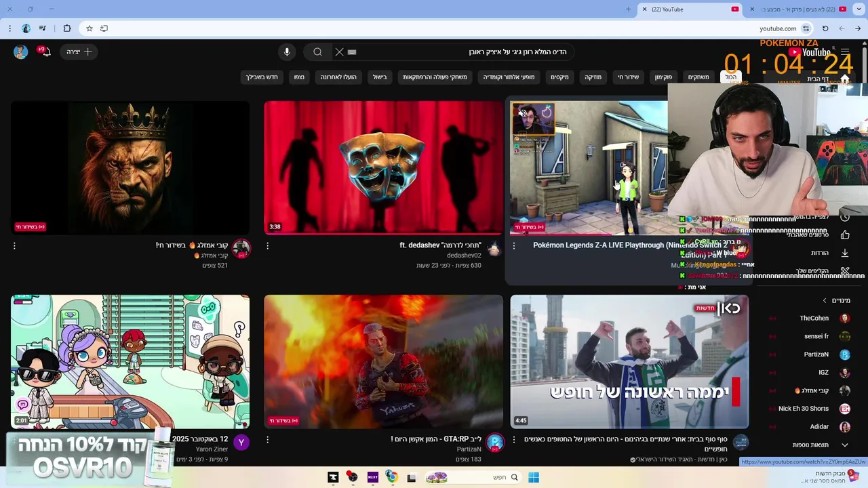Bookmark this page with the star icon
868x488 pixels.
(x=89, y=28)
